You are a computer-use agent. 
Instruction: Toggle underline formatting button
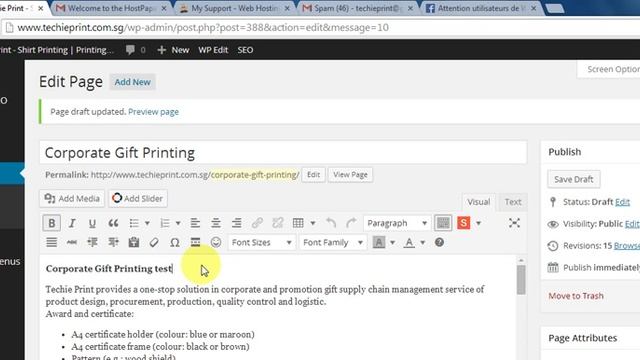92,223
